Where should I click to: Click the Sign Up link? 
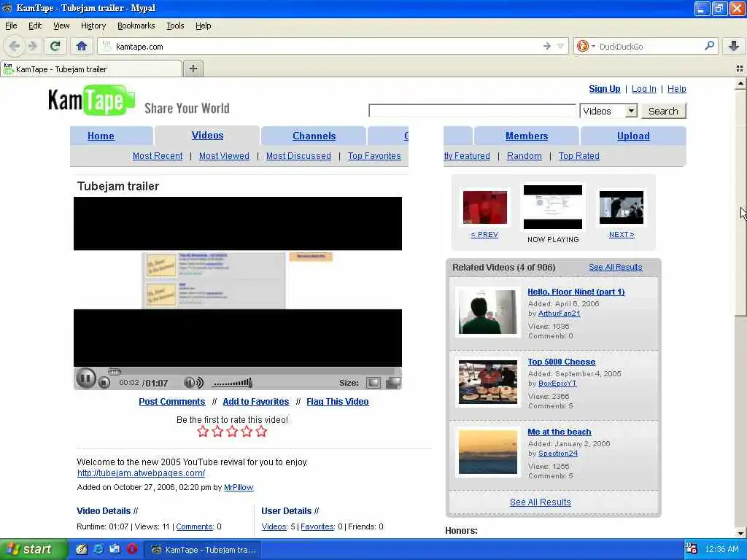pyautogui.click(x=604, y=88)
